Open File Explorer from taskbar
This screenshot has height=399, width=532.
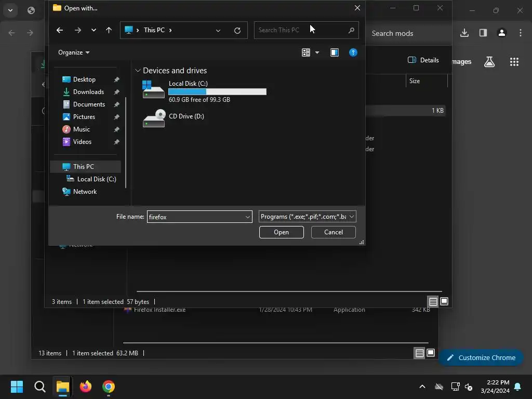(x=63, y=387)
